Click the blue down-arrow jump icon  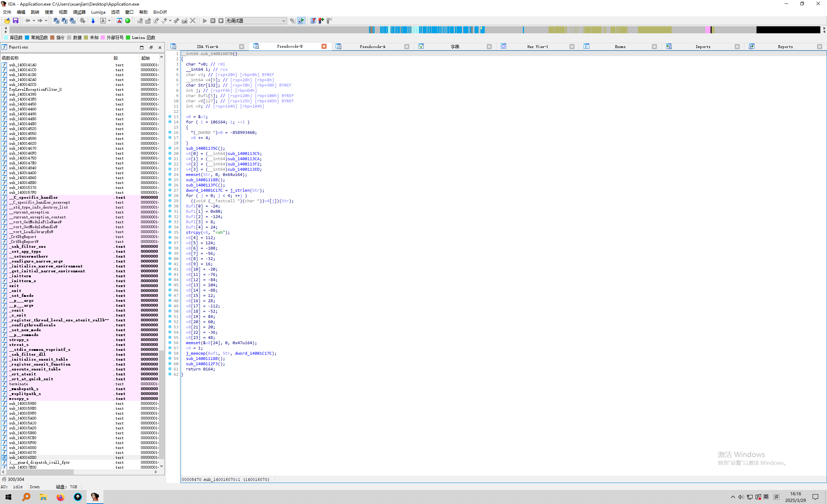[x=93, y=21]
